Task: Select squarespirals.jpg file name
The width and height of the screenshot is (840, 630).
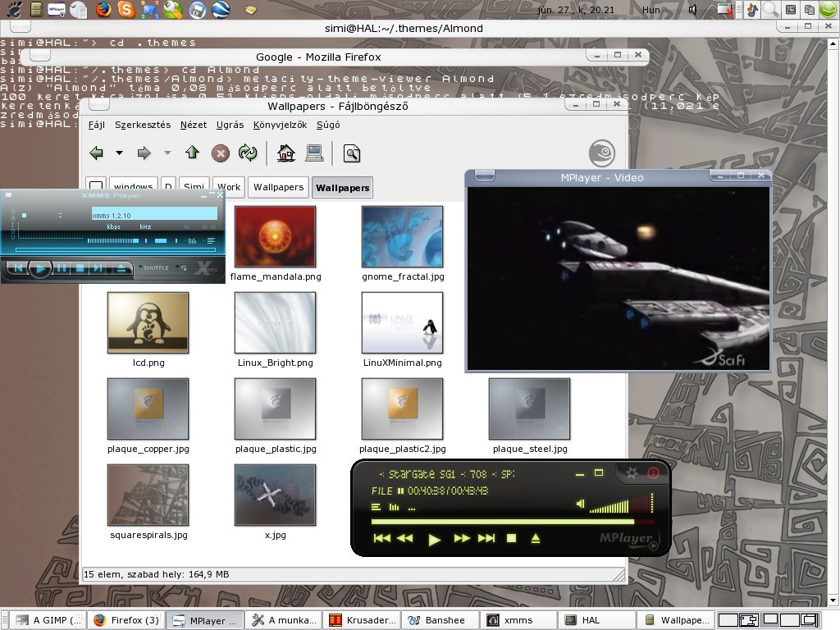Action: 149,535
